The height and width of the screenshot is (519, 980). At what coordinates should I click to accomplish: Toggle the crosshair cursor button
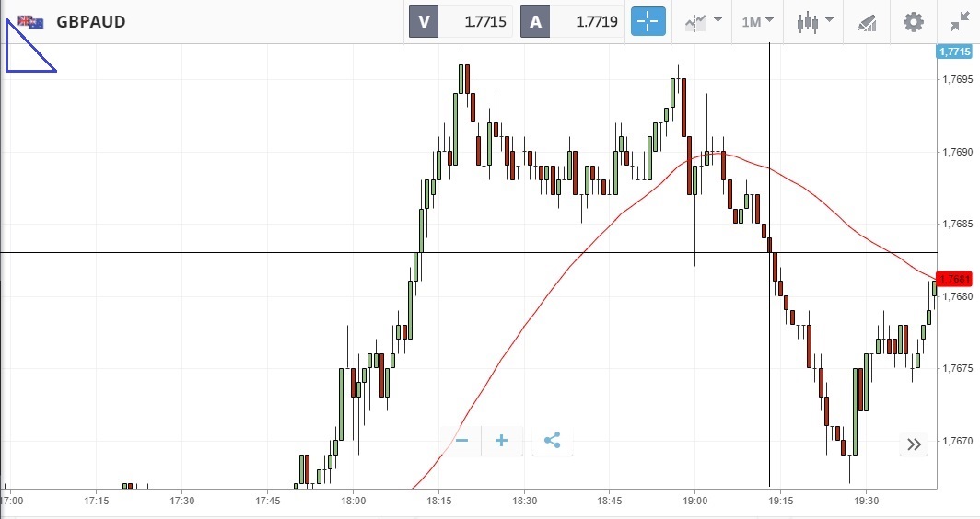[647, 21]
